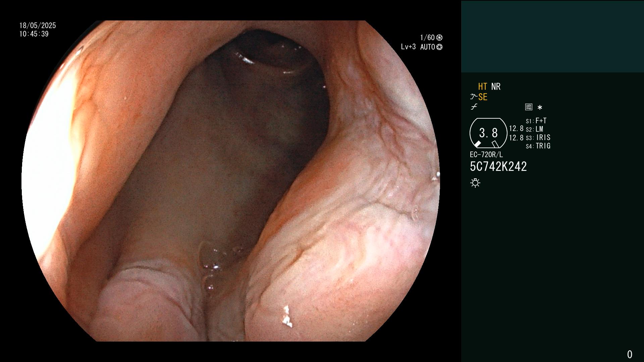Click the asterisk indicator beside settings icon

(540, 108)
